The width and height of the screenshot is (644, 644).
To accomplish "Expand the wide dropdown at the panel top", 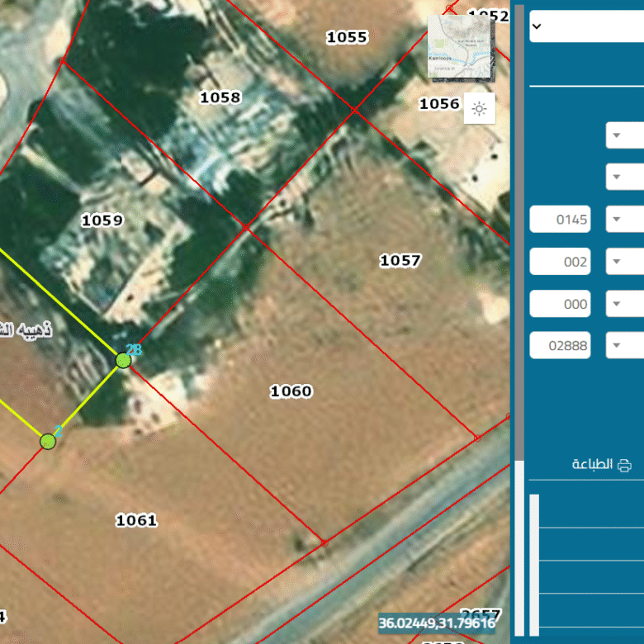I will 586,26.
